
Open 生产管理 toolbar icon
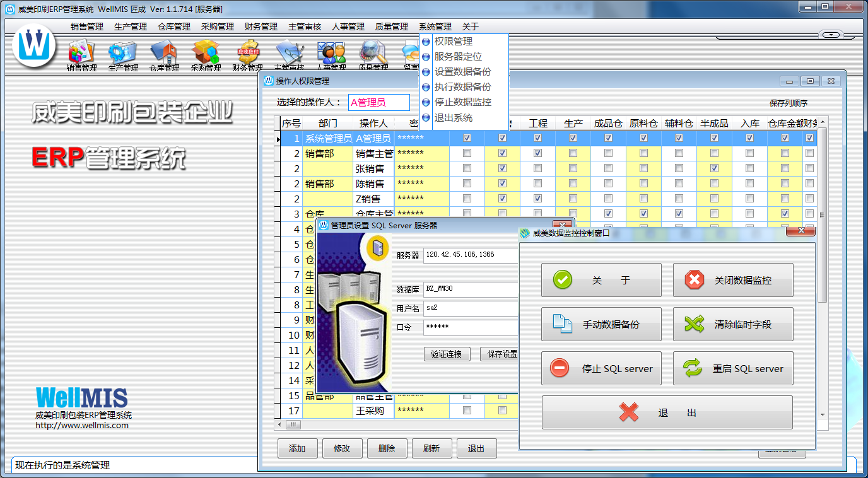tap(122, 52)
